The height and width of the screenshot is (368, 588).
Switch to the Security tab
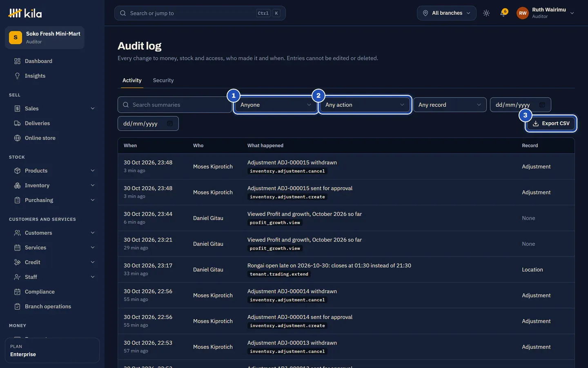(163, 81)
